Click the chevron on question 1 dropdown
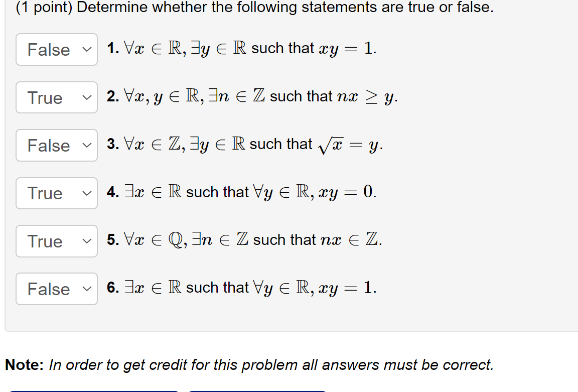The height and width of the screenshot is (392, 578). coord(86,50)
